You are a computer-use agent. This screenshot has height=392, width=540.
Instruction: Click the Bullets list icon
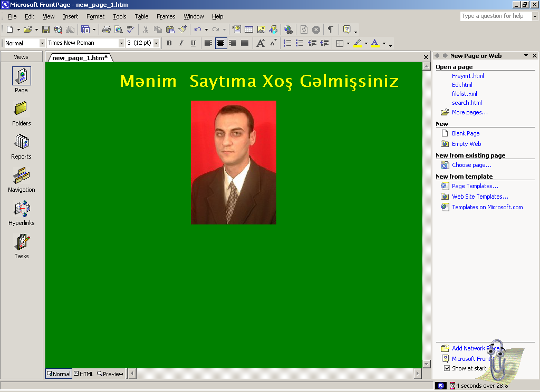300,43
